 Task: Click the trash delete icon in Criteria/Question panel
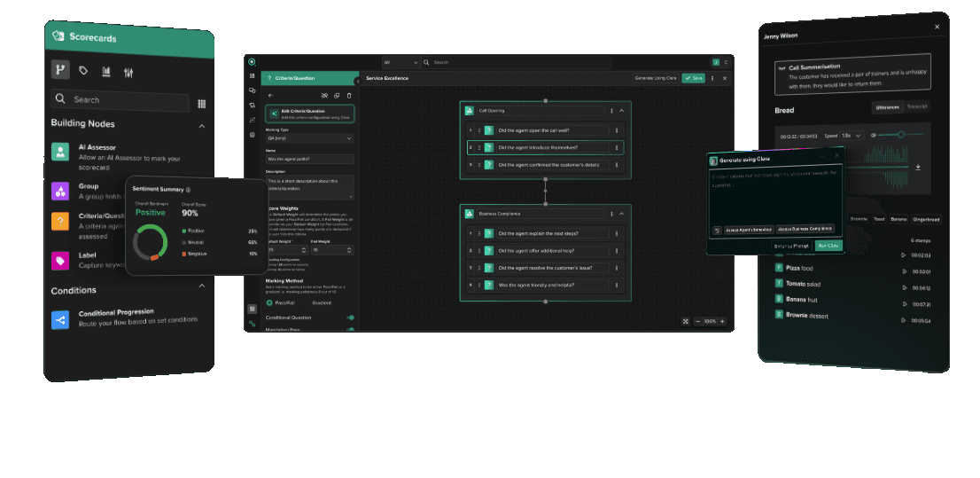tap(349, 96)
